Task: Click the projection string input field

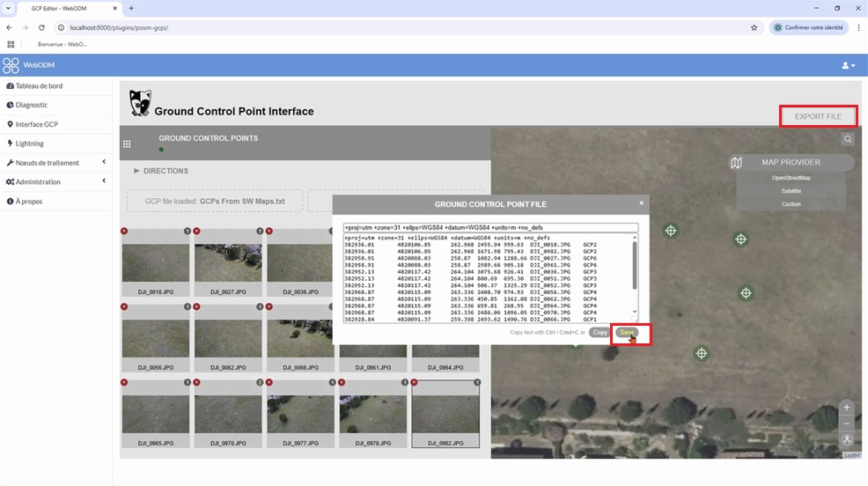Action: 490,227
